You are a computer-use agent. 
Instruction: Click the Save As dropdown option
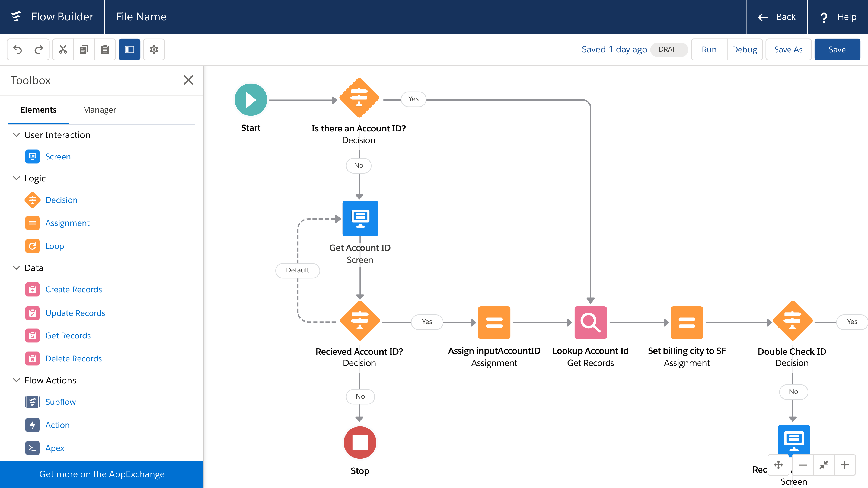click(x=788, y=49)
